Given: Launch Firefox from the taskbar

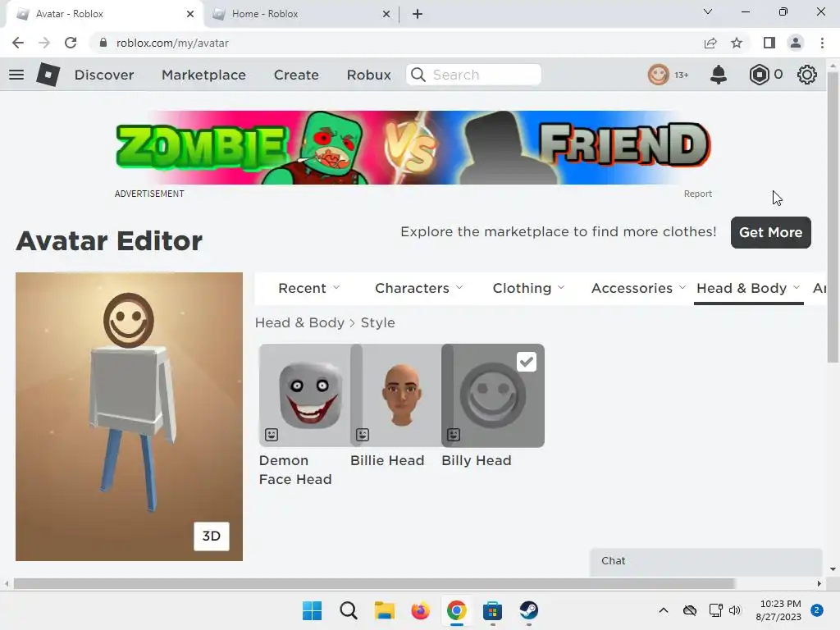Looking at the screenshot, I should point(421,610).
